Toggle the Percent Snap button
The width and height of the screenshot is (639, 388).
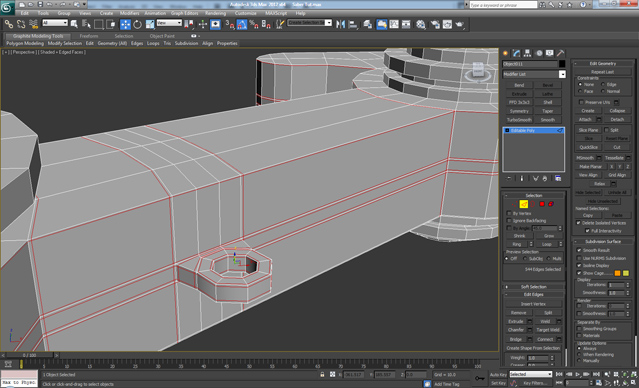[254, 24]
